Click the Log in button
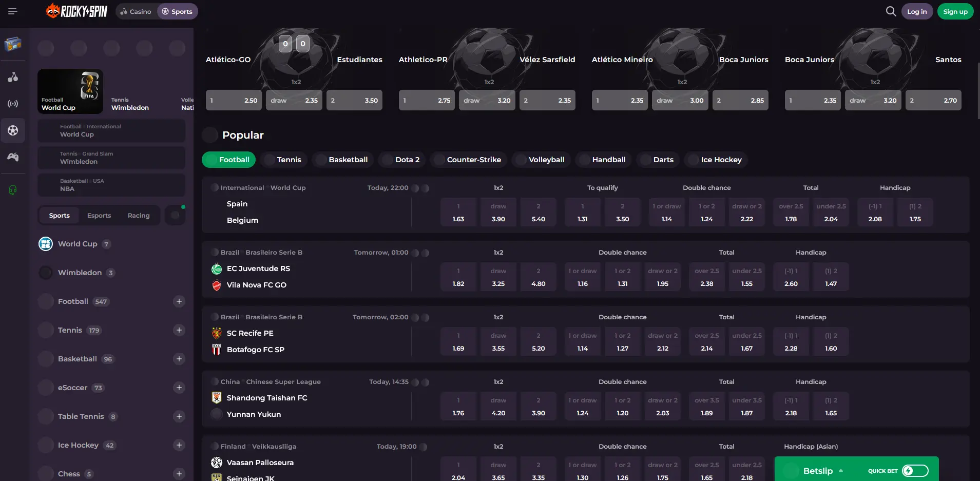 (x=917, y=11)
